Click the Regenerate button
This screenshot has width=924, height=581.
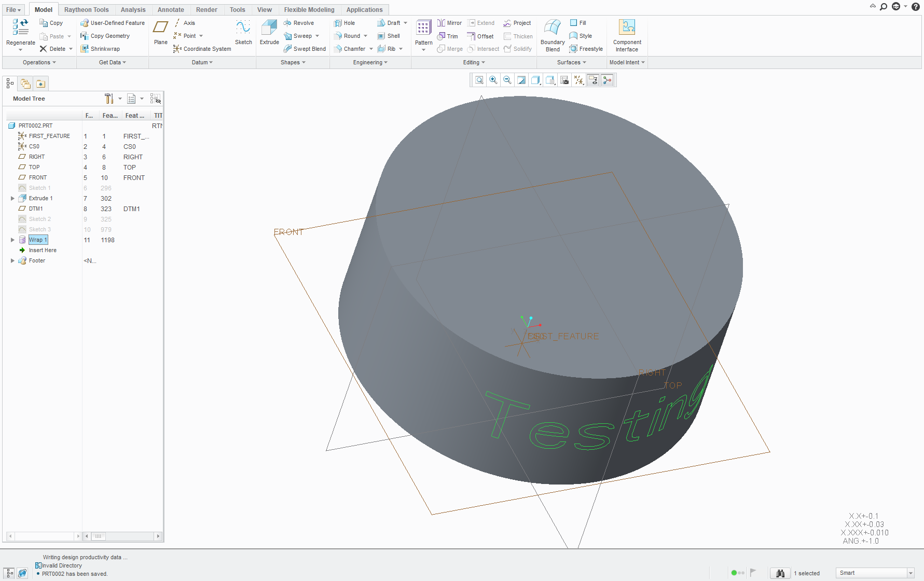point(20,30)
